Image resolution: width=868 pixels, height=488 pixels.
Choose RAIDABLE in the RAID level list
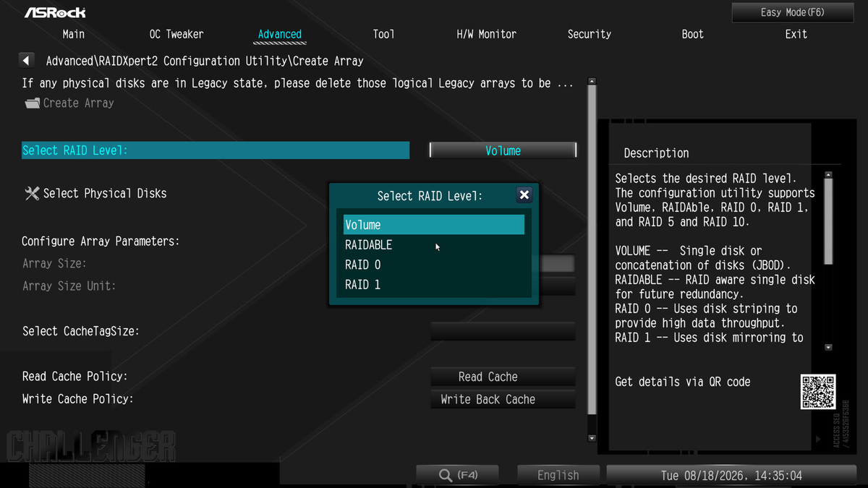(x=434, y=245)
